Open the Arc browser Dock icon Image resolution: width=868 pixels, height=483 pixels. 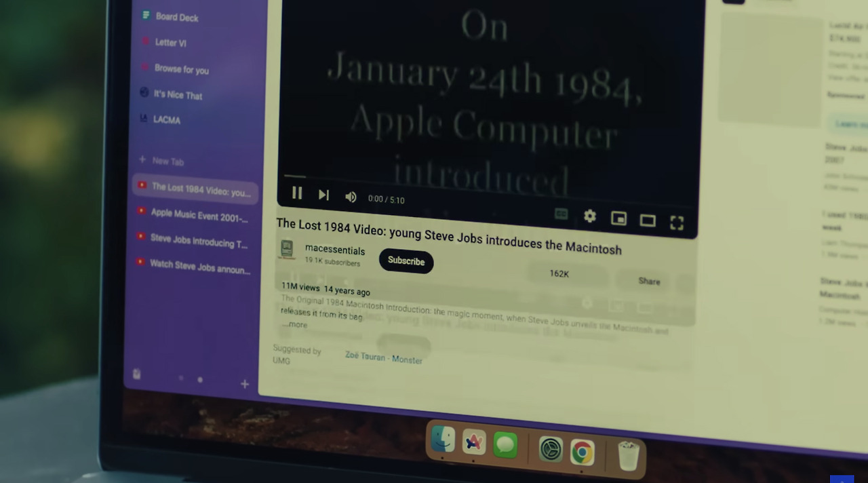click(x=474, y=443)
